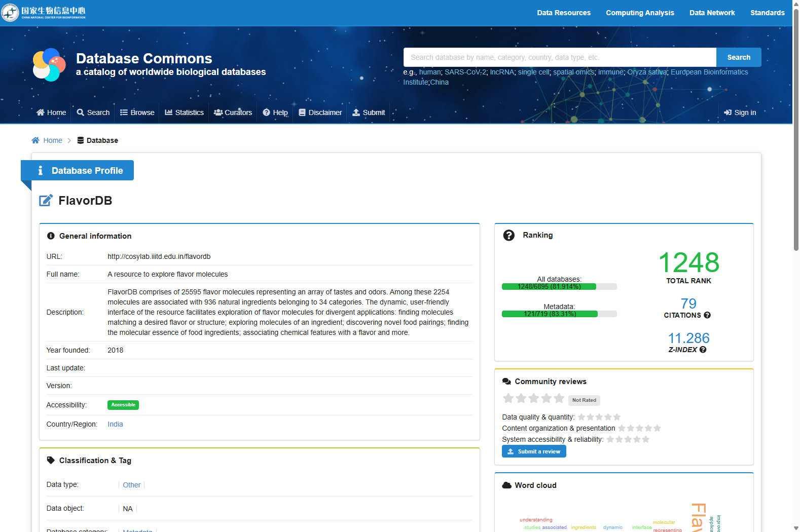This screenshot has height=532, width=800.
Task: Click the India country link
Action: point(115,424)
